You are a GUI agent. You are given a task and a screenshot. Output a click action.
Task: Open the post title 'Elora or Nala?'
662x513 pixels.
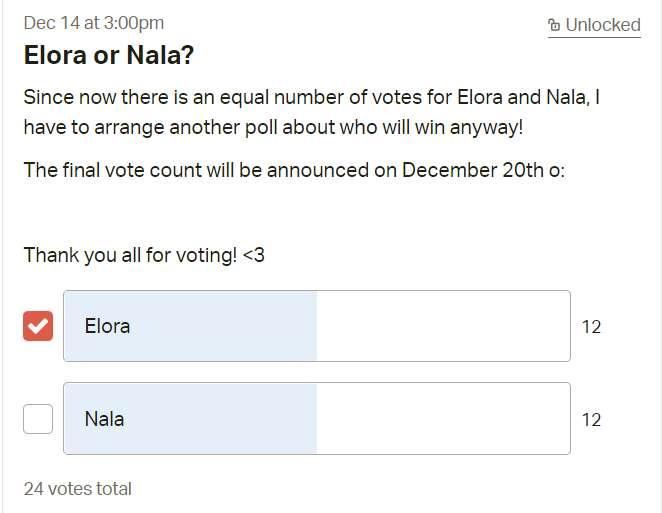109,55
